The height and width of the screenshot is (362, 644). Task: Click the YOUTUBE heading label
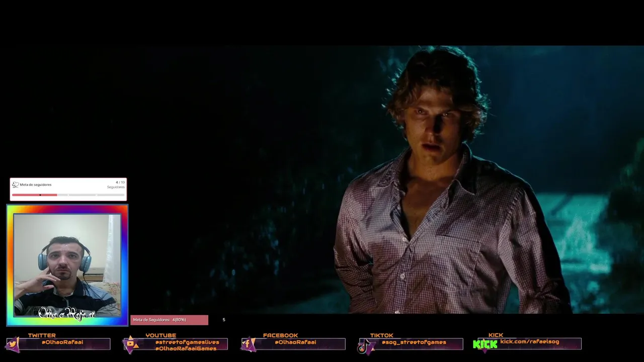[x=160, y=335]
